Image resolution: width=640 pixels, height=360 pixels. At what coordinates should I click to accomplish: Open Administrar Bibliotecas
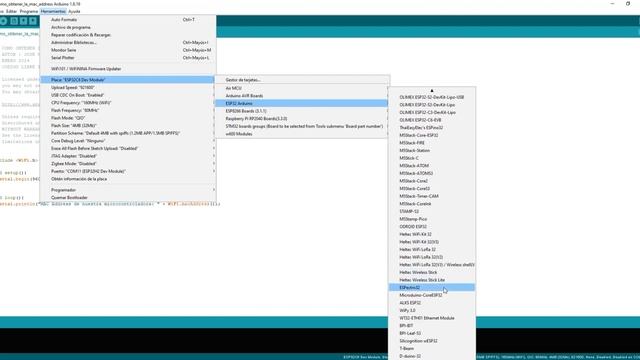(x=127, y=42)
